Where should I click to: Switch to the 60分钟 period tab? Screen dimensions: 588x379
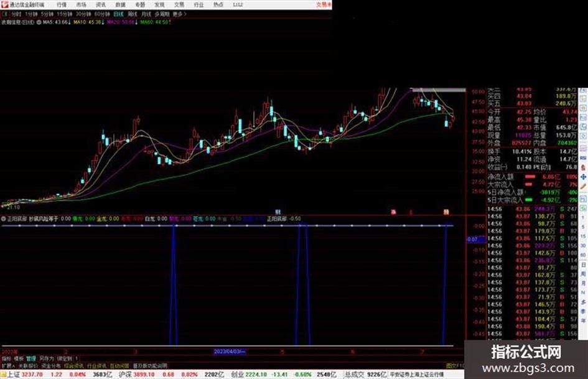point(102,14)
